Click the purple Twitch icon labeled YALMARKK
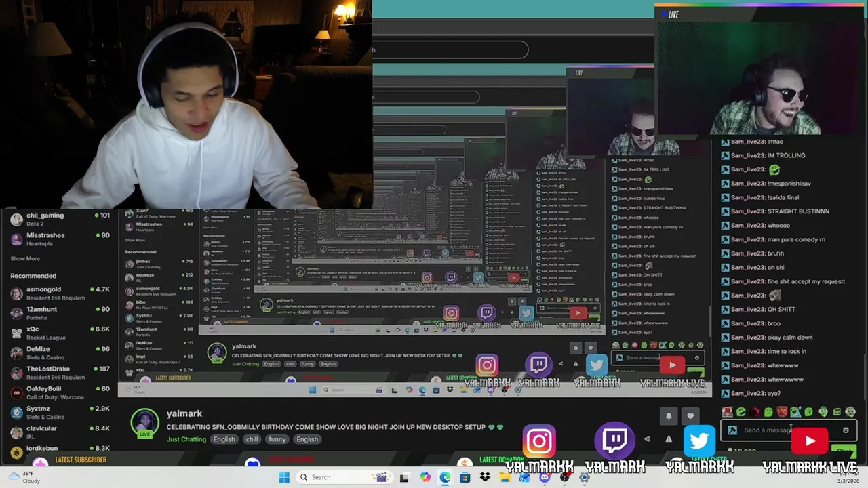868x488 pixels. (x=615, y=441)
